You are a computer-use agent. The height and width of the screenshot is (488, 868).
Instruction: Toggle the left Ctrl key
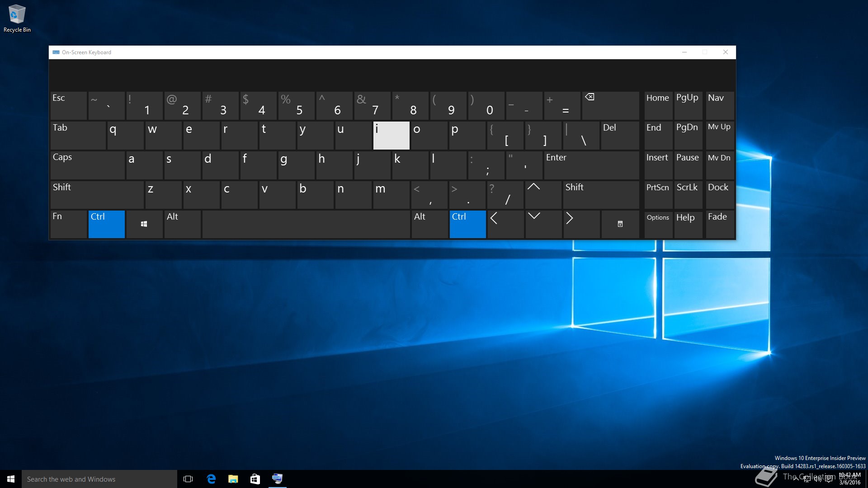point(107,224)
